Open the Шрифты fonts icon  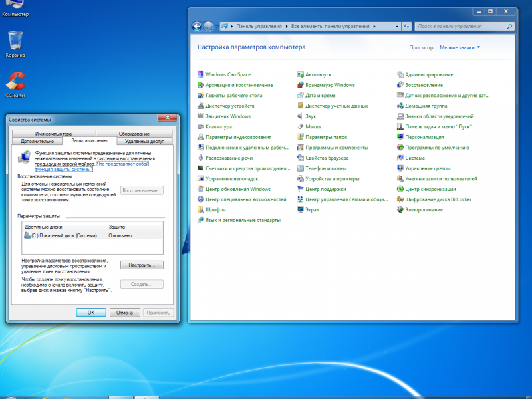click(201, 209)
